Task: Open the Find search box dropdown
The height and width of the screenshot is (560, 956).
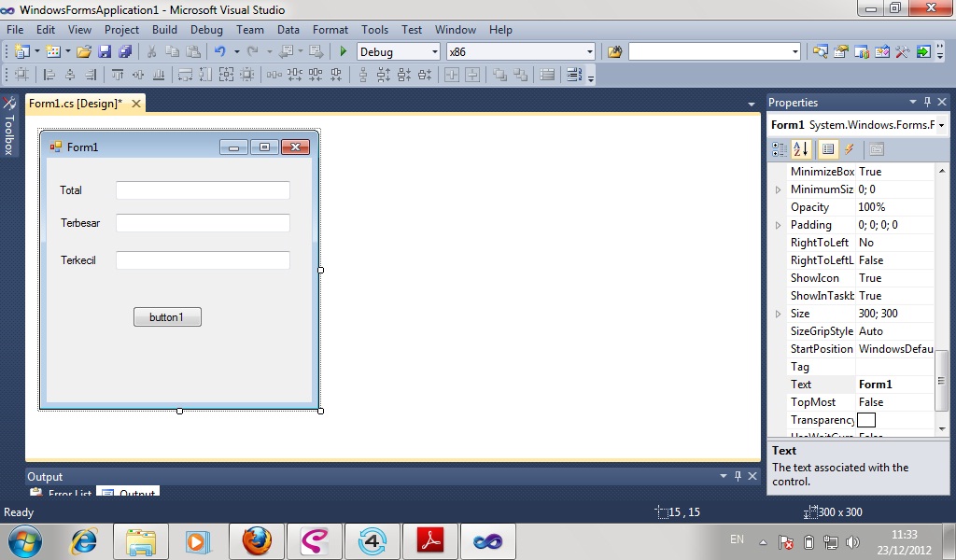Action: [795, 51]
